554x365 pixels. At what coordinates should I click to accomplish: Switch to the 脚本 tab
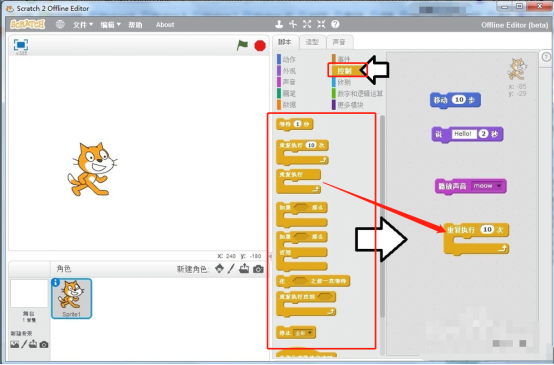click(285, 42)
